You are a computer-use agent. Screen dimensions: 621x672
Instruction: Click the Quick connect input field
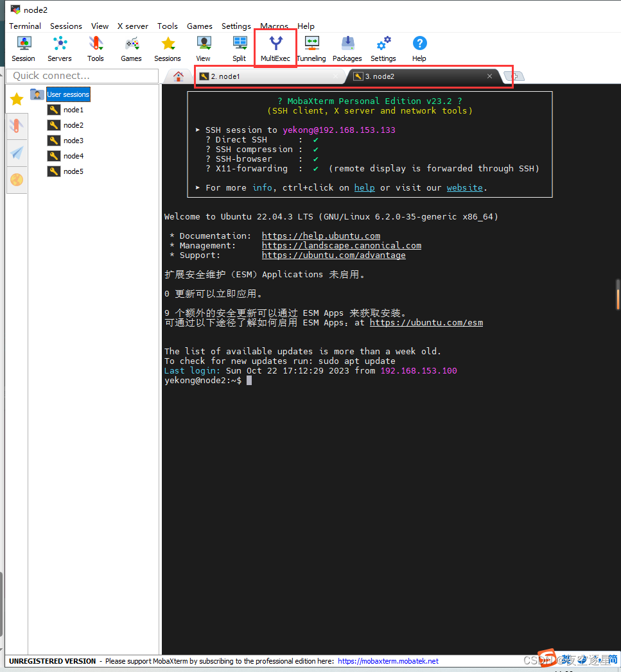82,76
